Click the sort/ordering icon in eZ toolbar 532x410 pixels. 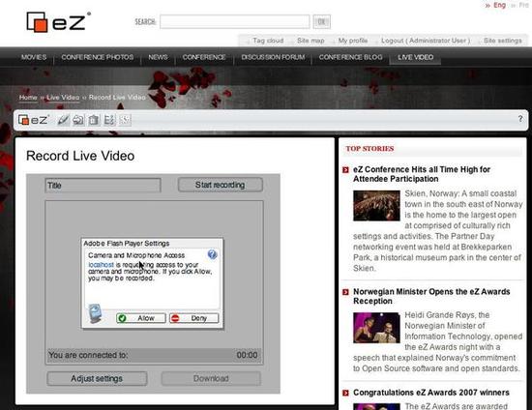pos(109,120)
